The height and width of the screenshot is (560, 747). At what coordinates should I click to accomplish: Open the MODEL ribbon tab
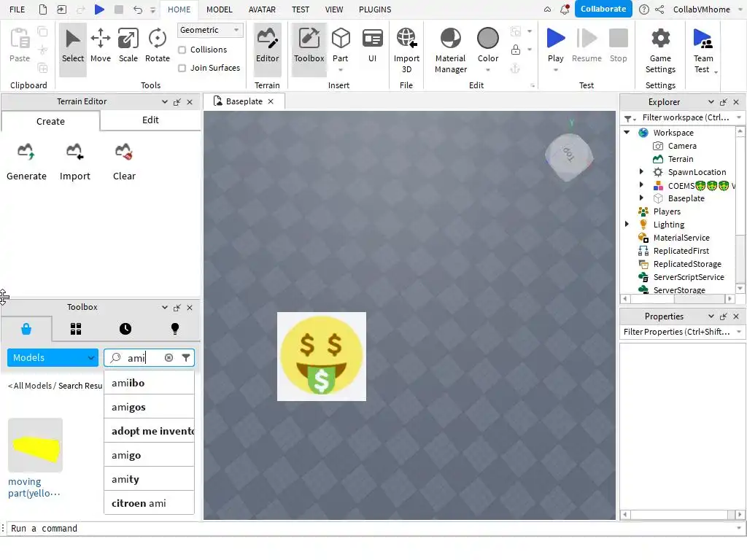pos(219,9)
